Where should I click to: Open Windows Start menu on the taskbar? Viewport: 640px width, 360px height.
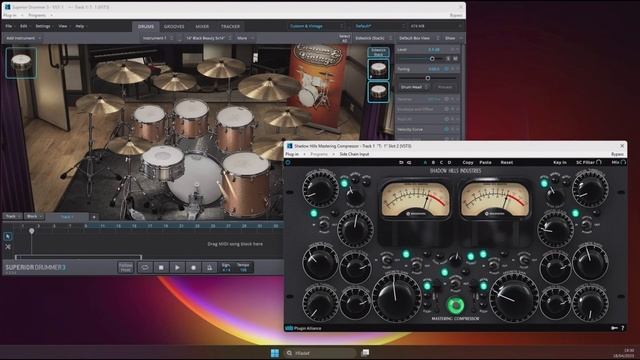point(275,353)
